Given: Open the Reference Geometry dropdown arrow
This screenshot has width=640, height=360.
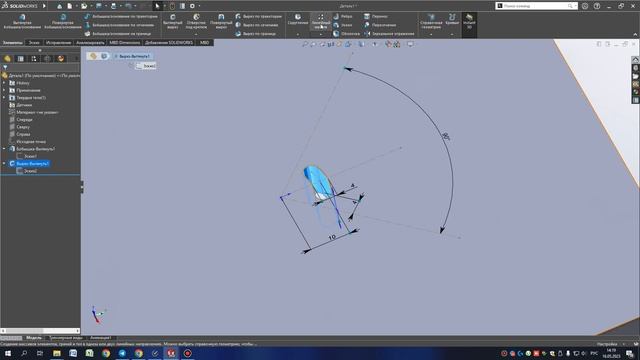Looking at the screenshot, I should pyautogui.click(x=431, y=35).
